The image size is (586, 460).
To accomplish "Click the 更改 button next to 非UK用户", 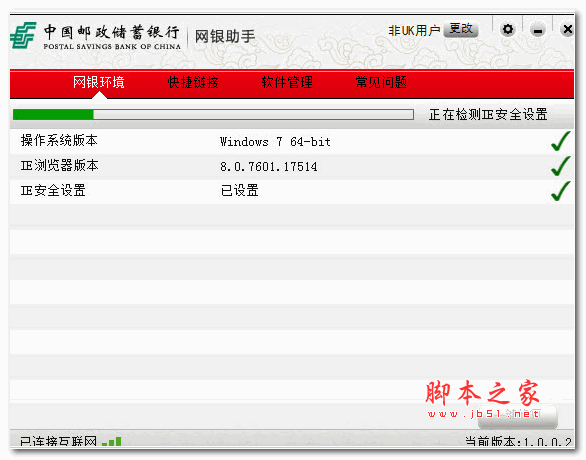I will (461, 29).
